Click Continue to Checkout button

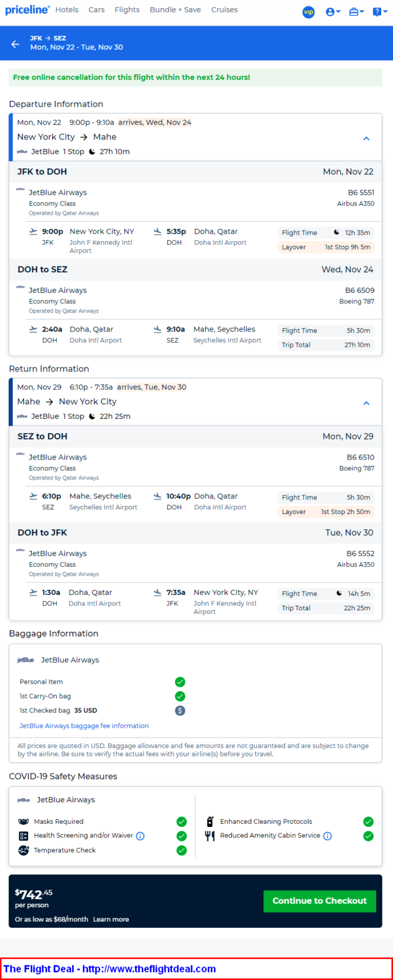320,901
